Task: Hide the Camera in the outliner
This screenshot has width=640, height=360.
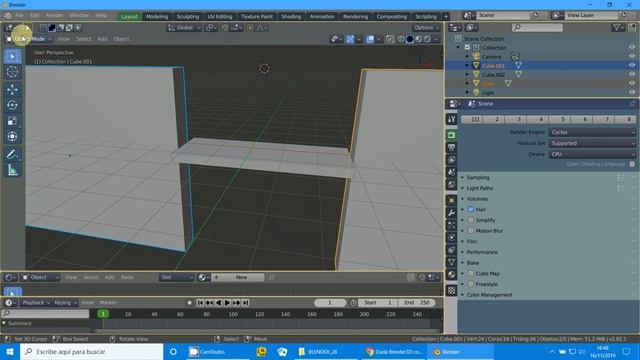Action: 632,56
